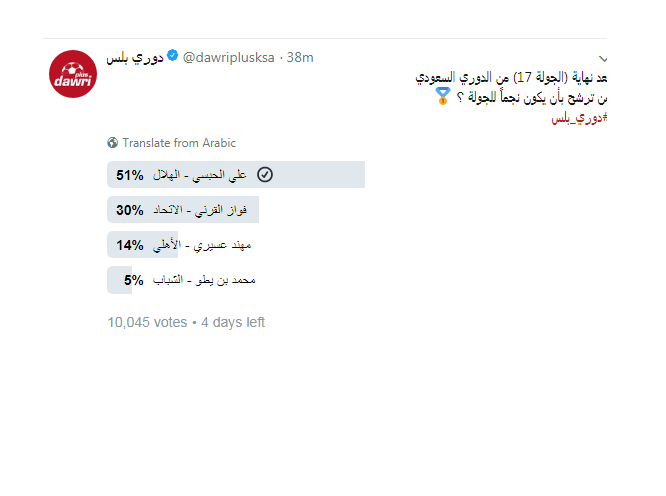
Task: Click the red Arabic hashtag link
Action: pos(579,118)
